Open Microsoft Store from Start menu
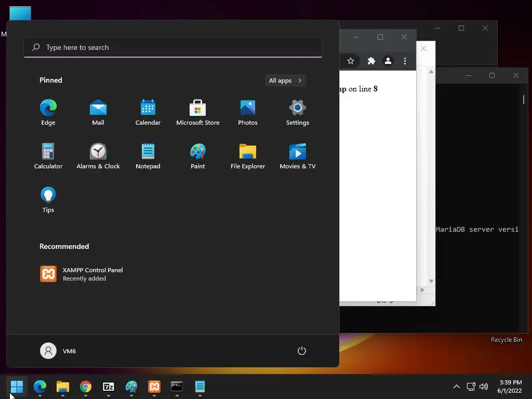The width and height of the screenshot is (532, 399). coord(198,113)
